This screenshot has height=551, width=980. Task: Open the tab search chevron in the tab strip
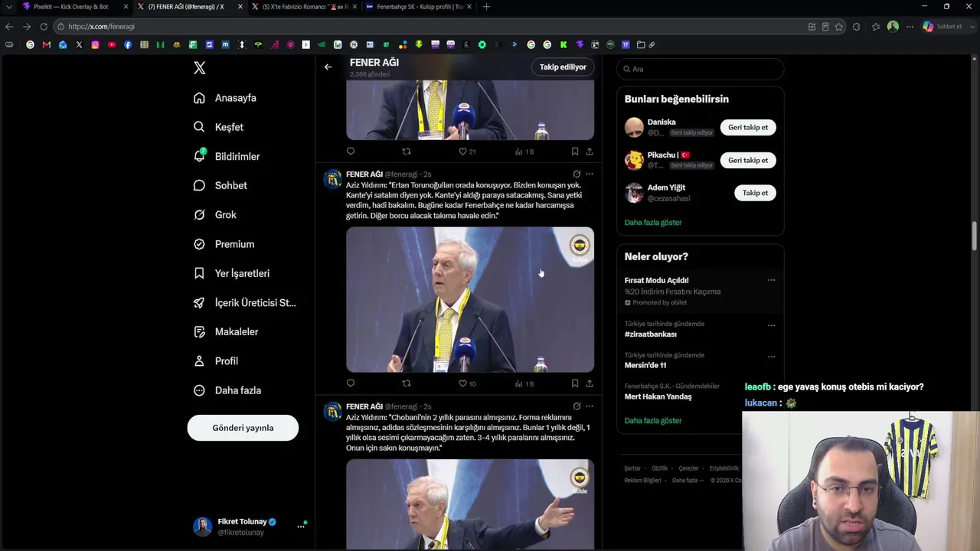(x=9, y=7)
